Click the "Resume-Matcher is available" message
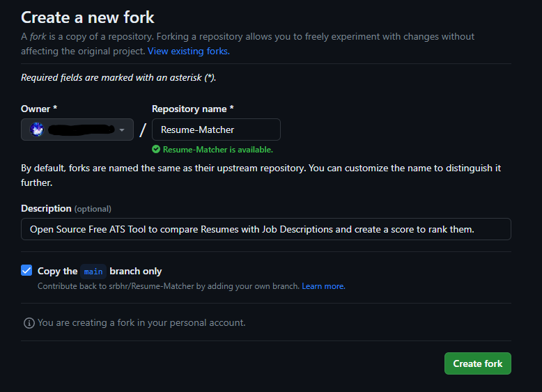542x392 pixels. point(217,149)
